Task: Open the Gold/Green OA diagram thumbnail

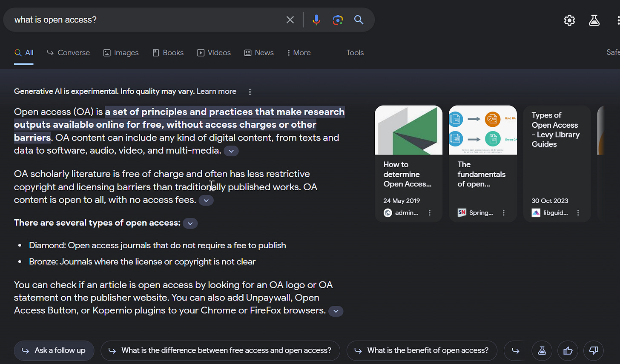Action: 482,130
